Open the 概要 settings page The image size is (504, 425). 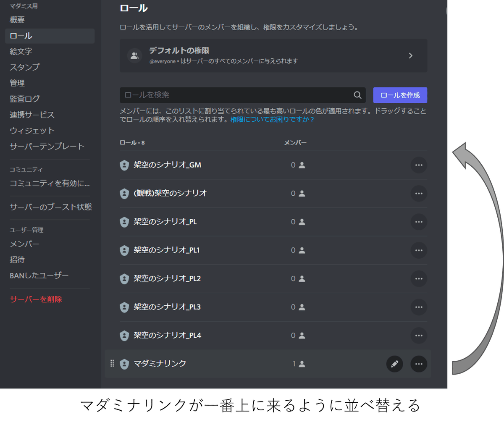coord(50,20)
